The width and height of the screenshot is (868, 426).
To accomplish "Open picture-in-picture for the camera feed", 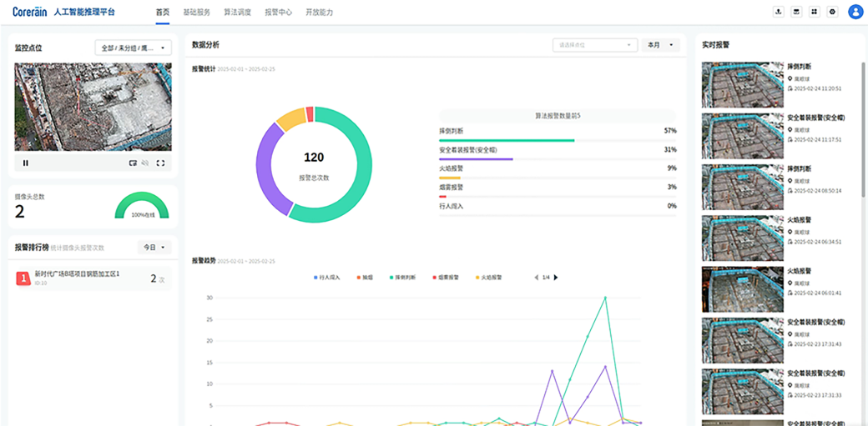I will coord(133,163).
